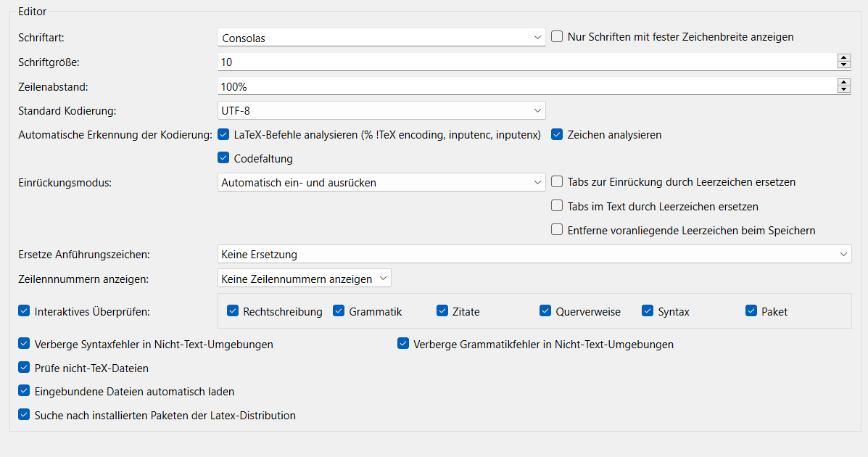Open the Ersetze Anführungszeichen dropdown
This screenshot has height=457, width=868.
click(534, 255)
